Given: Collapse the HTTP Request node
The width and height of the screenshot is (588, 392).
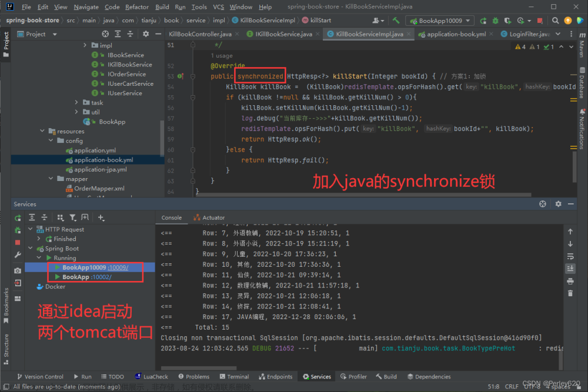Looking at the screenshot, I should 31,229.
